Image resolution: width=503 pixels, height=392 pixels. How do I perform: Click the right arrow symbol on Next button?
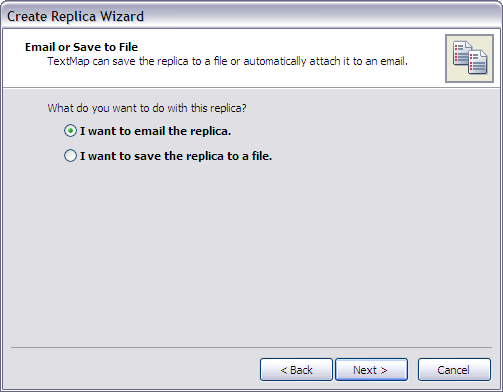click(384, 370)
